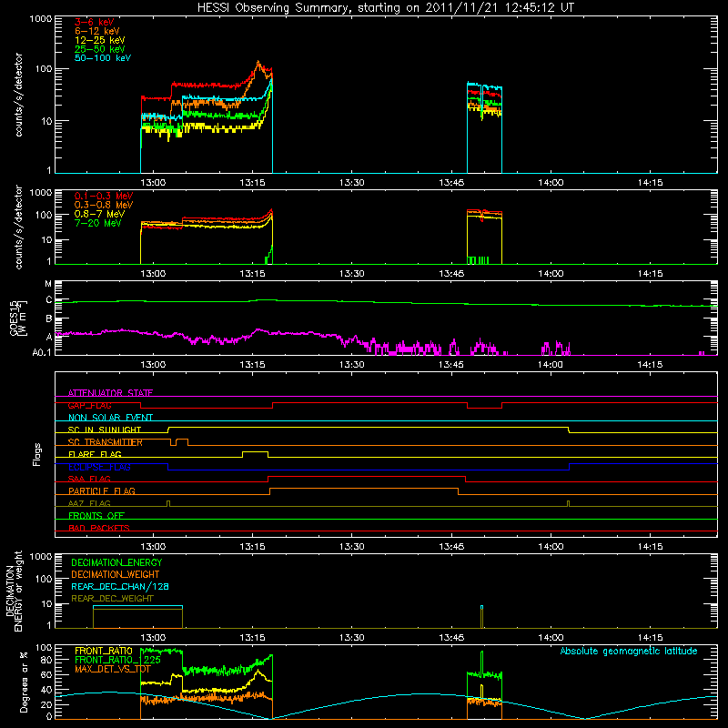
Task: Select the green 7-20 MeV legend label
Action: (98, 223)
